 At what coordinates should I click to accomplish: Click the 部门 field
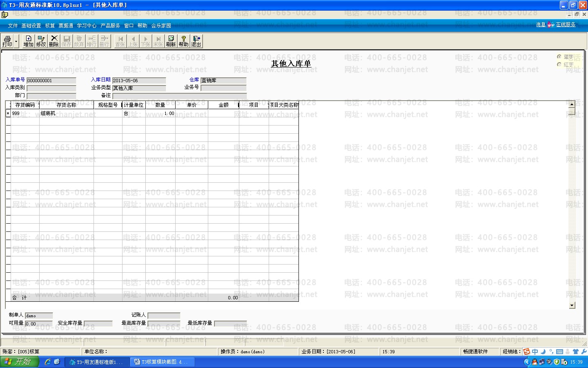pos(51,96)
